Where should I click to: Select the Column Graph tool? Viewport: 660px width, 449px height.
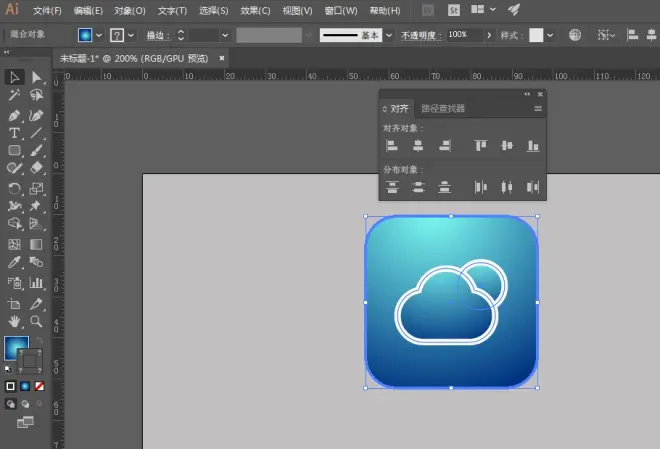36,283
